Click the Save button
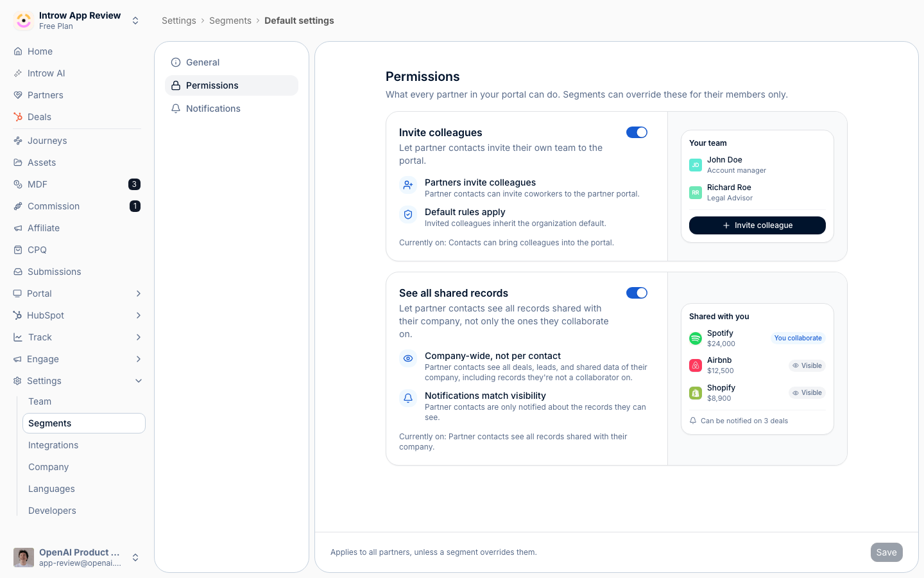This screenshot has width=924, height=578. coord(887,552)
